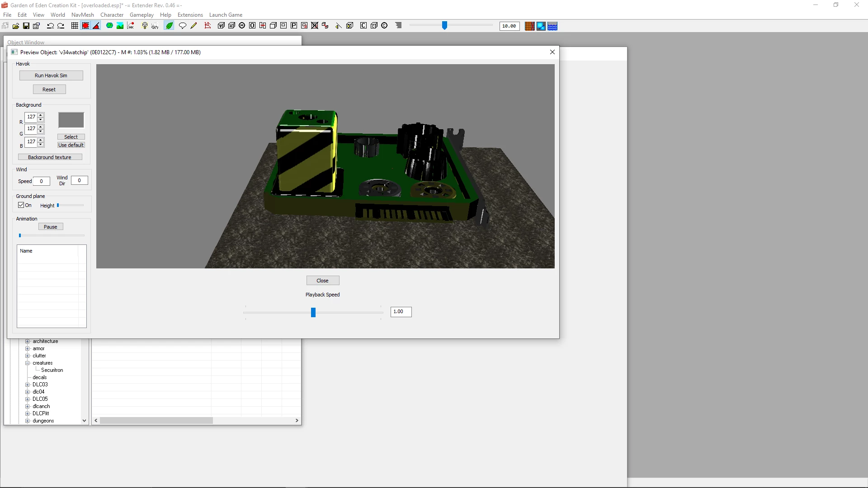868x488 pixels.
Task: Open the Extensions menu
Action: pos(190,15)
